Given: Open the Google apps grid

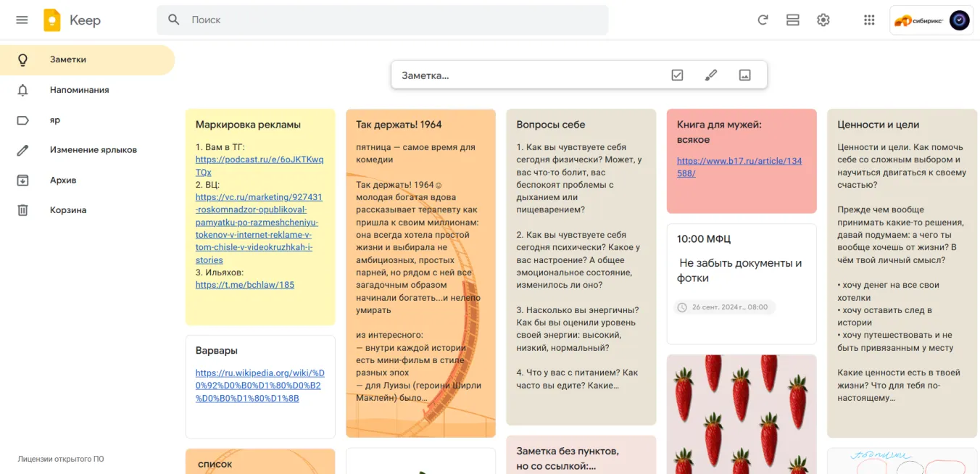Looking at the screenshot, I should (x=869, y=20).
